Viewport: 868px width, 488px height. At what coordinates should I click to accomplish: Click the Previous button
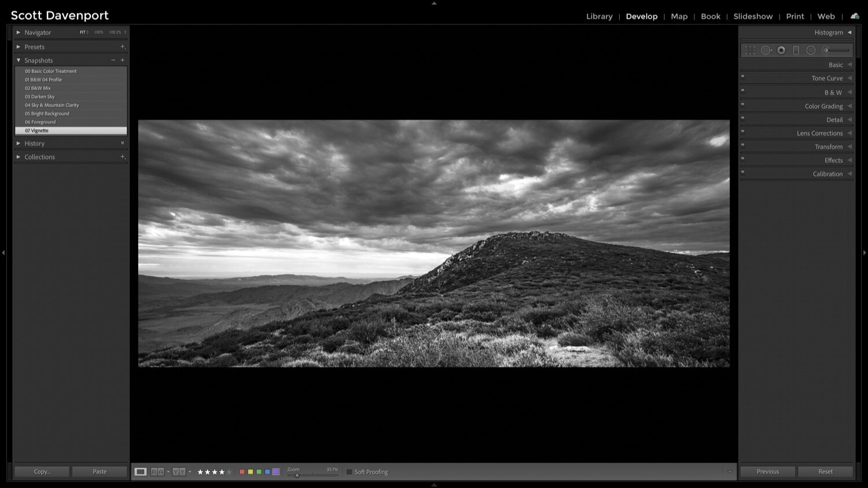click(768, 472)
